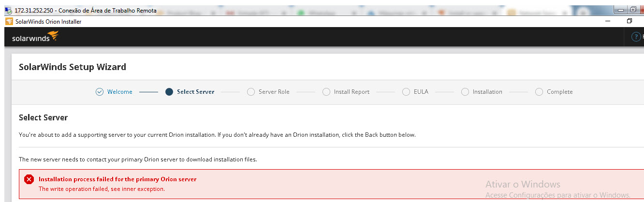The width and height of the screenshot is (644, 202).
Task: Click 'Installation process failed for the primary Orion server' text
Action: 117,179
